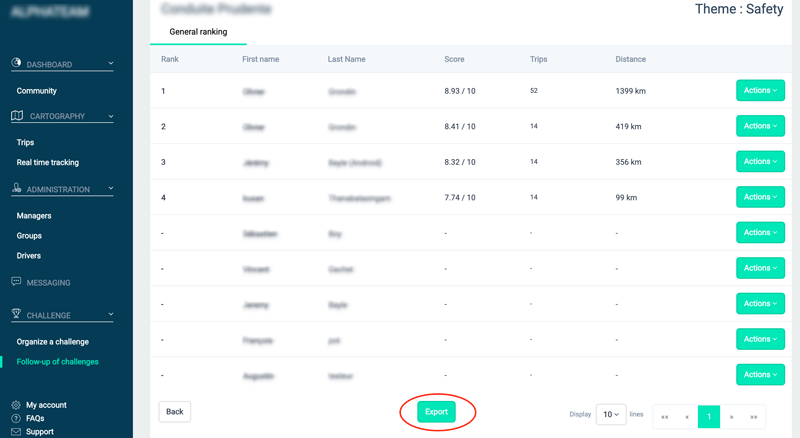This screenshot has height=438, width=800.
Task: Click the Administration user icon
Action: 17,188
